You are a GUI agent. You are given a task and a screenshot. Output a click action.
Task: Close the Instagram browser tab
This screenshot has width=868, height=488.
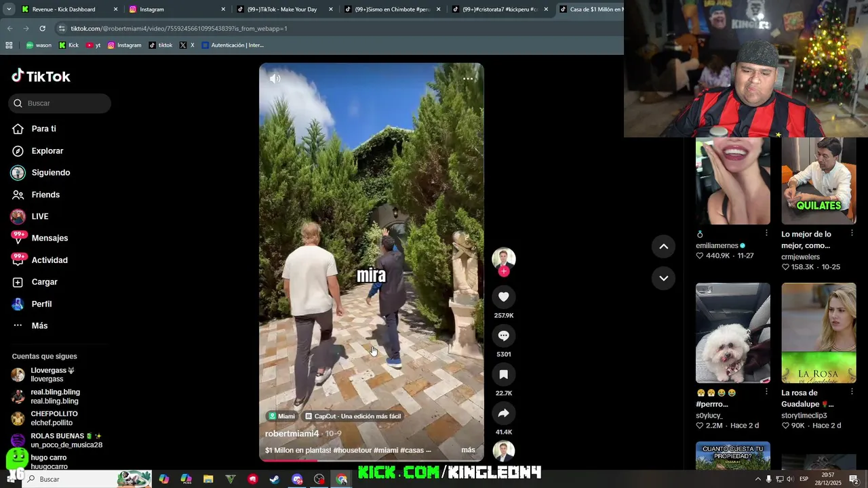(x=223, y=9)
